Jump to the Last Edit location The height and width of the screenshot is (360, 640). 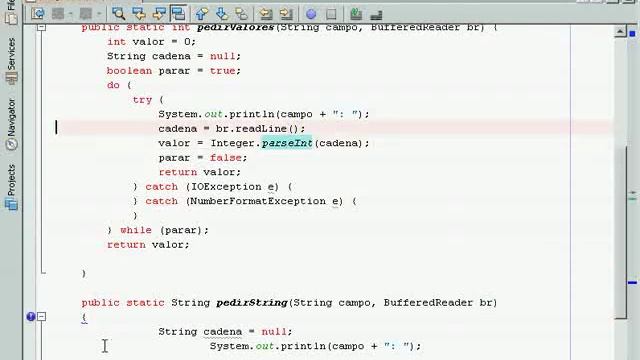pos(38,14)
